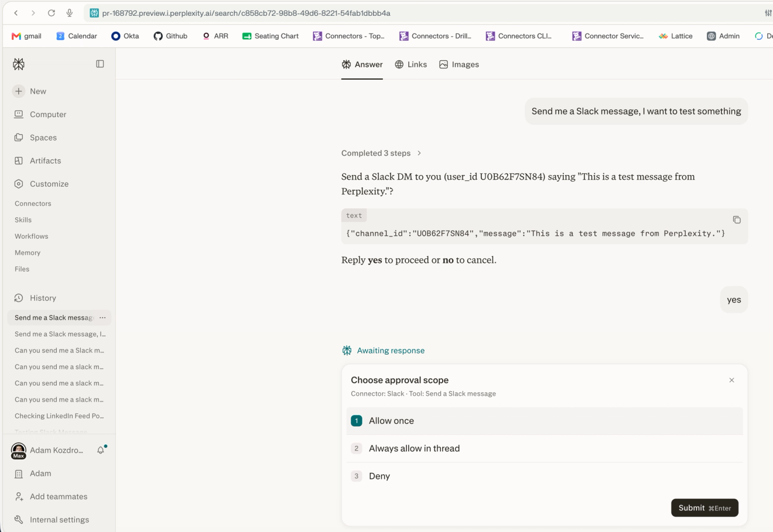Click the building icon beside Adam
The image size is (773, 532).
(x=19, y=473)
